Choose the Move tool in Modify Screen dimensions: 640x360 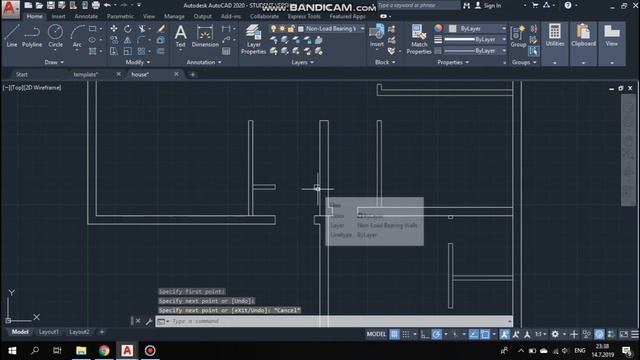[x=114, y=29]
